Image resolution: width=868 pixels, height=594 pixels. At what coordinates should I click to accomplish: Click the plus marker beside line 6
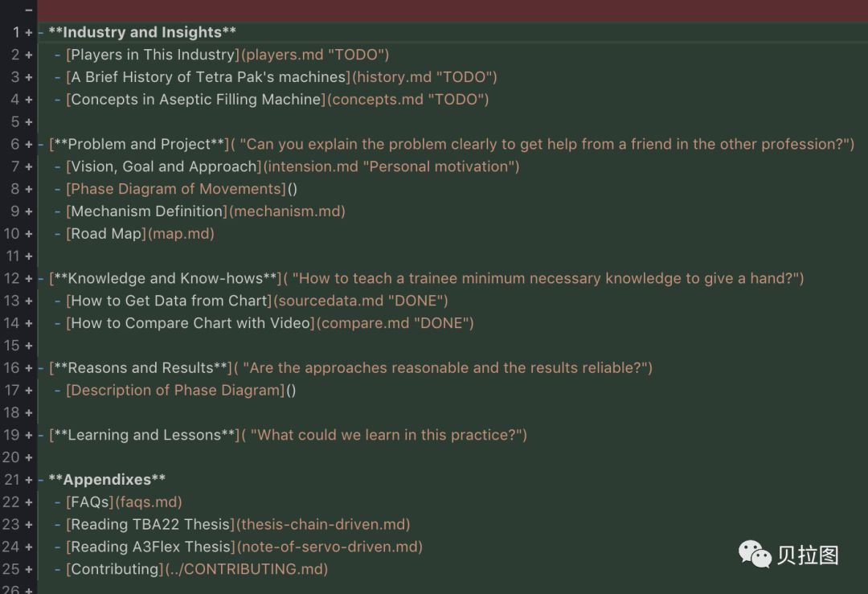[x=29, y=145]
